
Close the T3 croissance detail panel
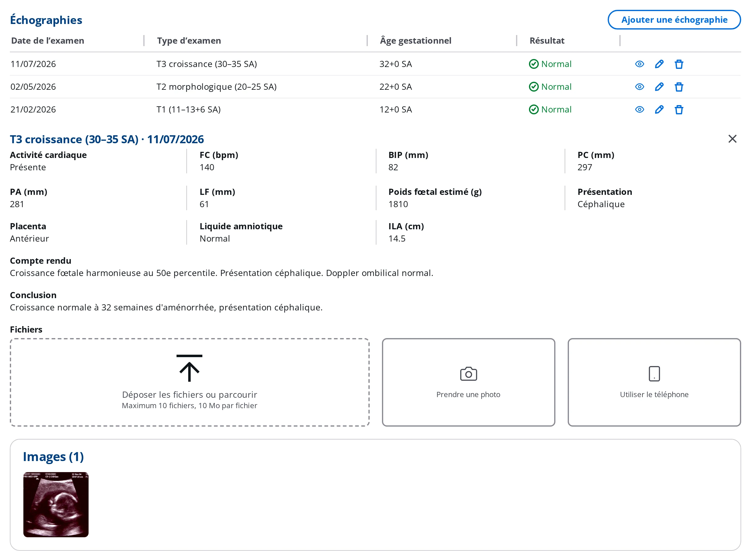[x=732, y=139]
